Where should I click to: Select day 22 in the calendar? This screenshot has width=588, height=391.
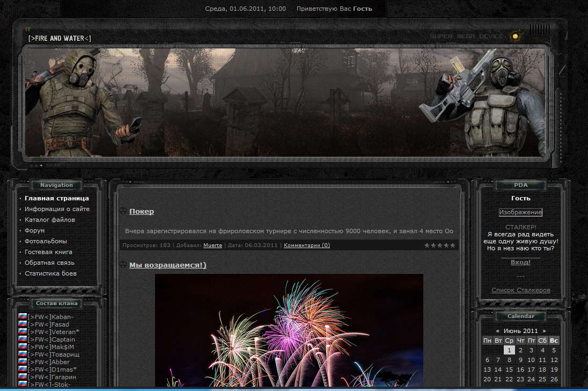coord(509,379)
